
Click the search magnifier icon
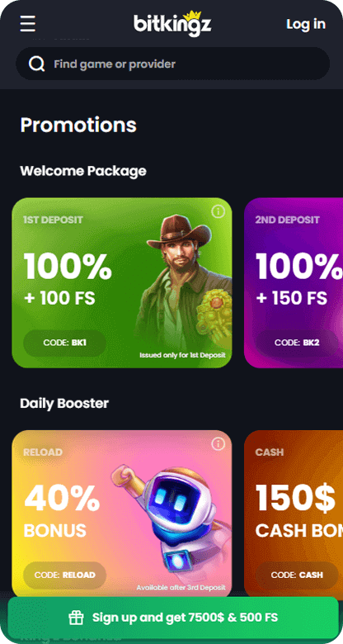click(36, 64)
